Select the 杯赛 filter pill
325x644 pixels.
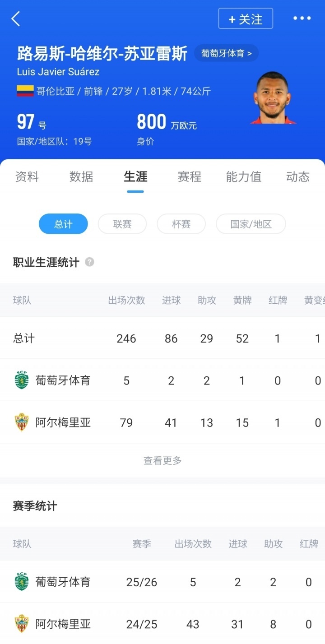pos(181,223)
